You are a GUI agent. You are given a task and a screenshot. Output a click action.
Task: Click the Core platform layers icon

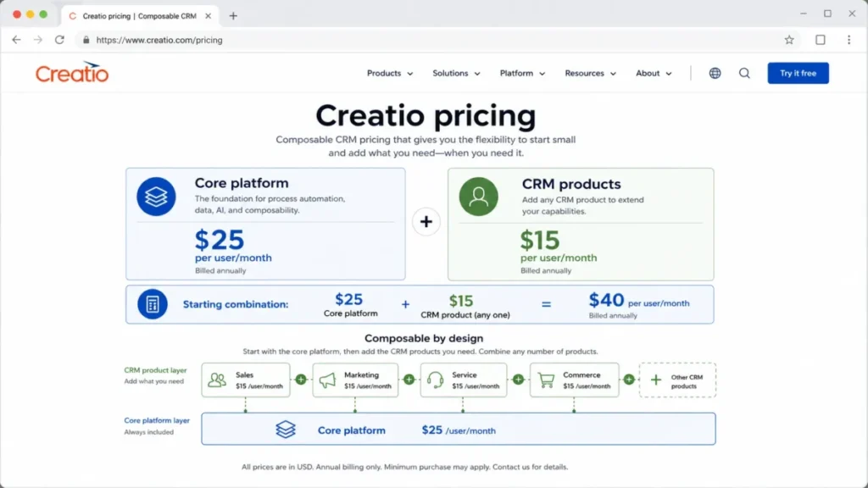[156, 197]
